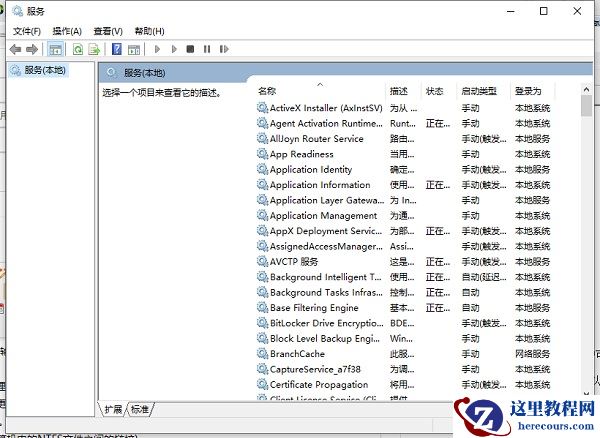Click the AssignedAccessManager gear icon
Image resolution: width=600 pixels, height=438 pixels.
[262, 246]
